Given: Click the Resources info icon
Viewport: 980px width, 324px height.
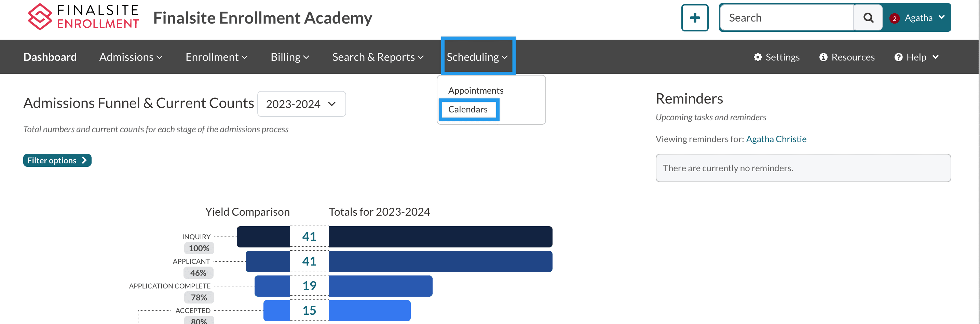Looking at the screenshot, I should coord(823,57).
